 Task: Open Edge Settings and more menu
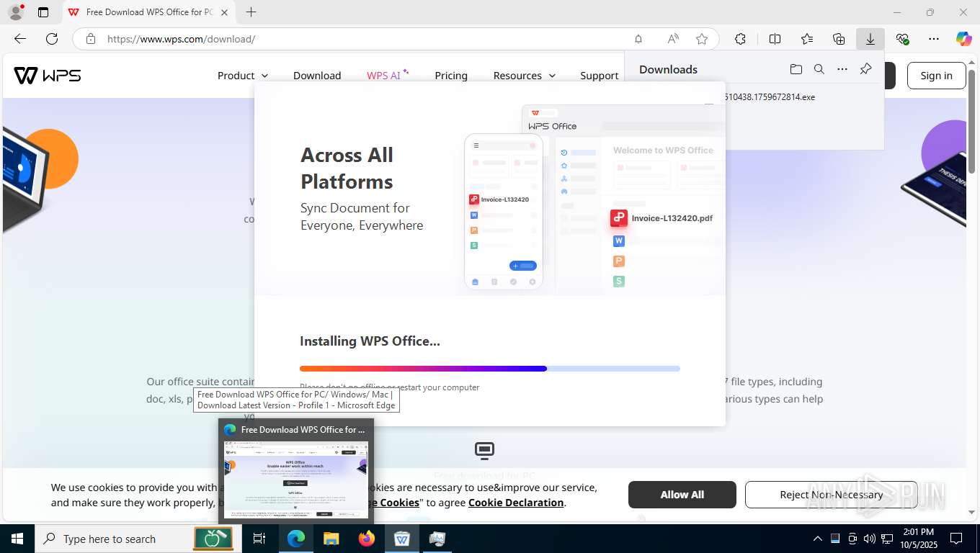(934, 39)
